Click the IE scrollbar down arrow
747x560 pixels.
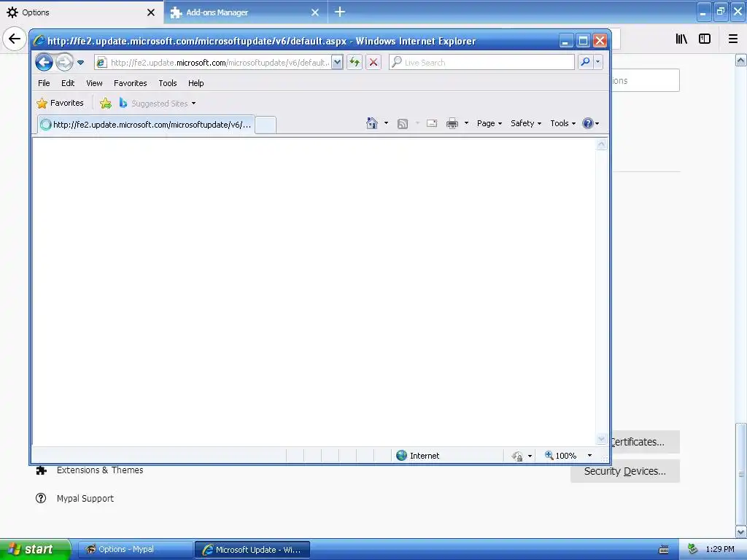point(602,439)
